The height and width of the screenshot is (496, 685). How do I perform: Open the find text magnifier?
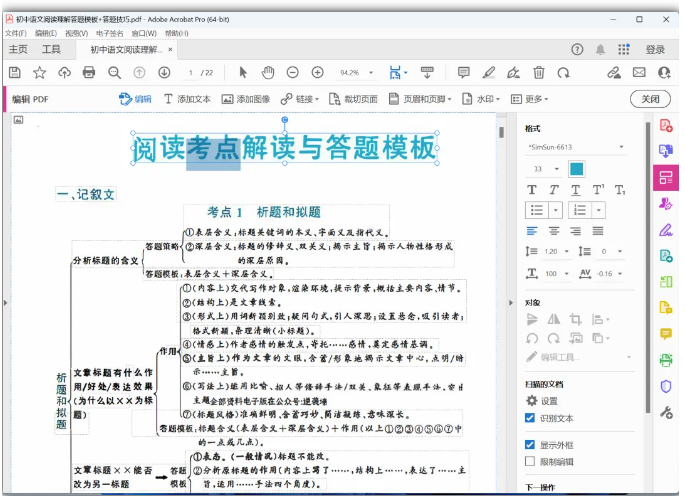[x=114, y=73]
